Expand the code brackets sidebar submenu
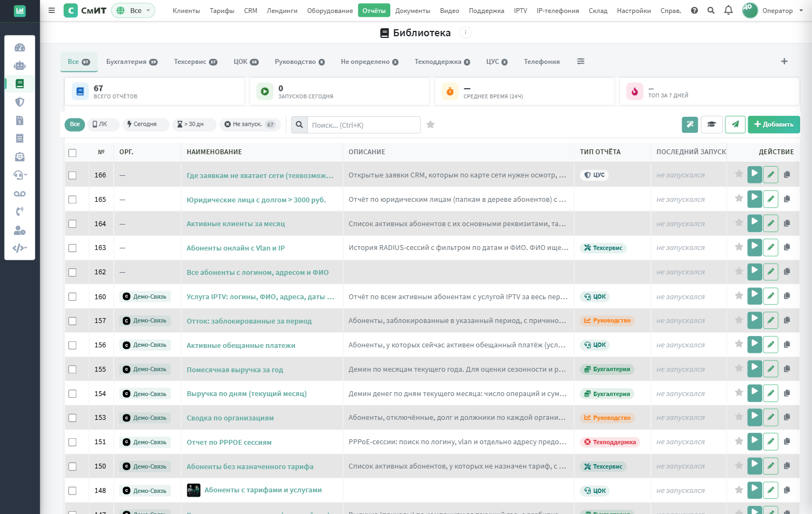The image size is (812, 514). click(x=20, y=248)
